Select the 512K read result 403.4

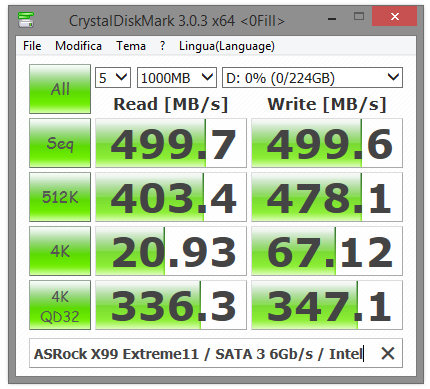click(171, 197)
